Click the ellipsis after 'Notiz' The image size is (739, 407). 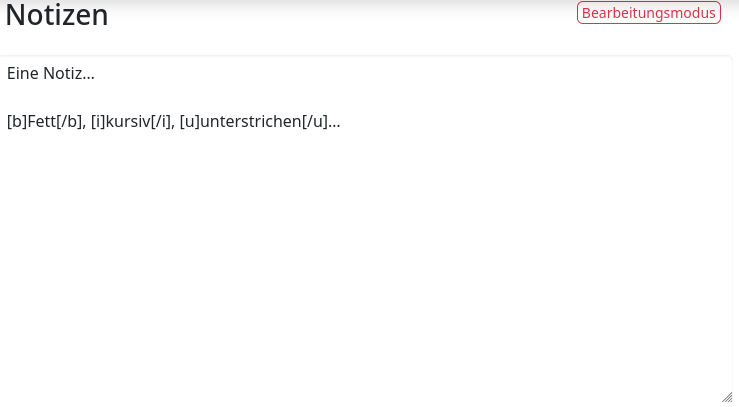pos(88,78)
